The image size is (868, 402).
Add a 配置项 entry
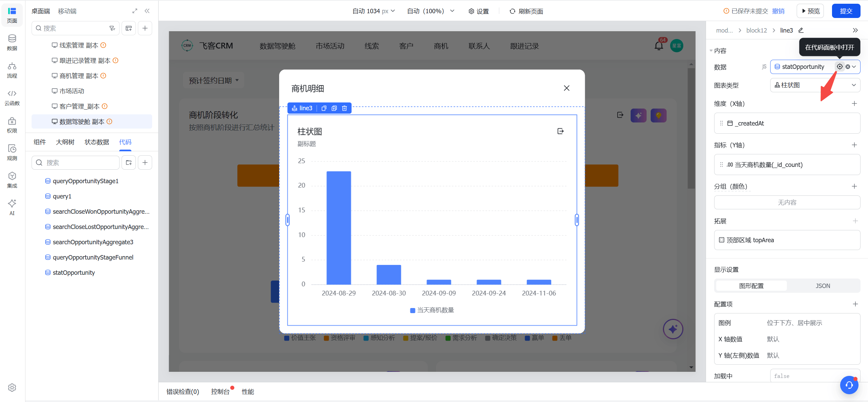point(855,304)
